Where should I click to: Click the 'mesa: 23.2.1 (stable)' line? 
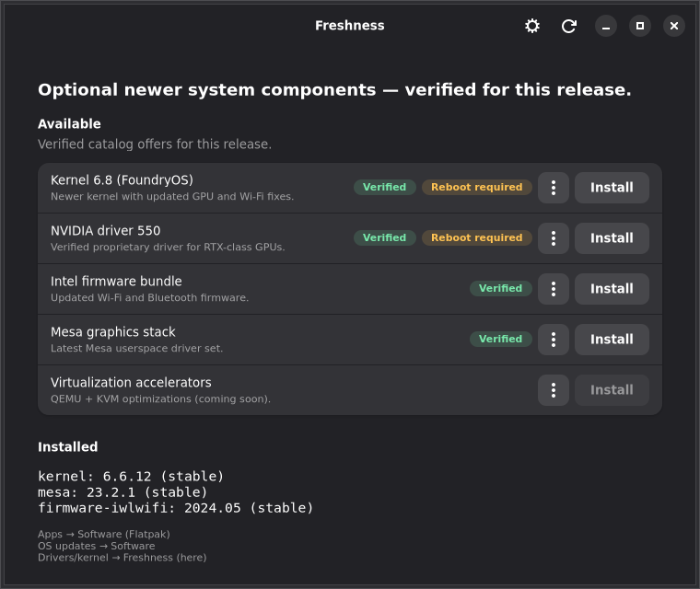tap(122, 492)
